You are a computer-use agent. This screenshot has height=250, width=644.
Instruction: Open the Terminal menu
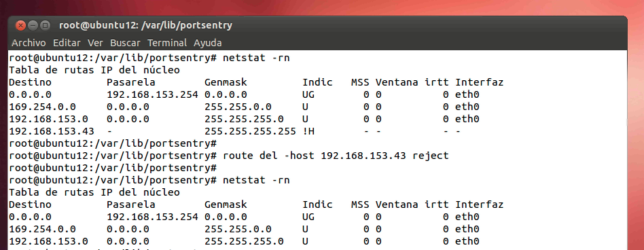pyautogui.click(x=167, y=43)
